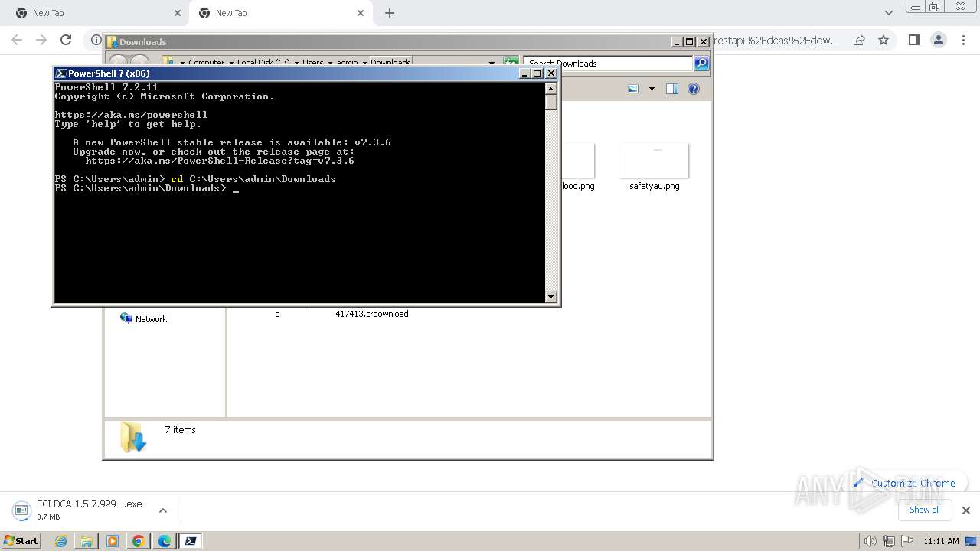Change view icon in Downloads window
The width and height of the screenshot is (980, 551).
coord(633,89)
